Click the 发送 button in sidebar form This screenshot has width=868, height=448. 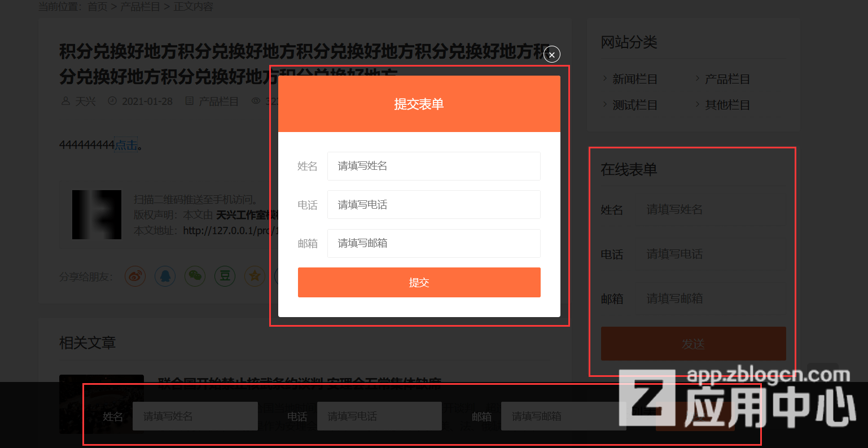[693, 344]
